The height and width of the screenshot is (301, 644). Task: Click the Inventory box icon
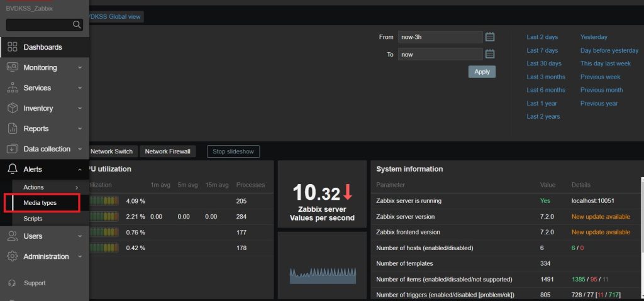pos(12,108)
